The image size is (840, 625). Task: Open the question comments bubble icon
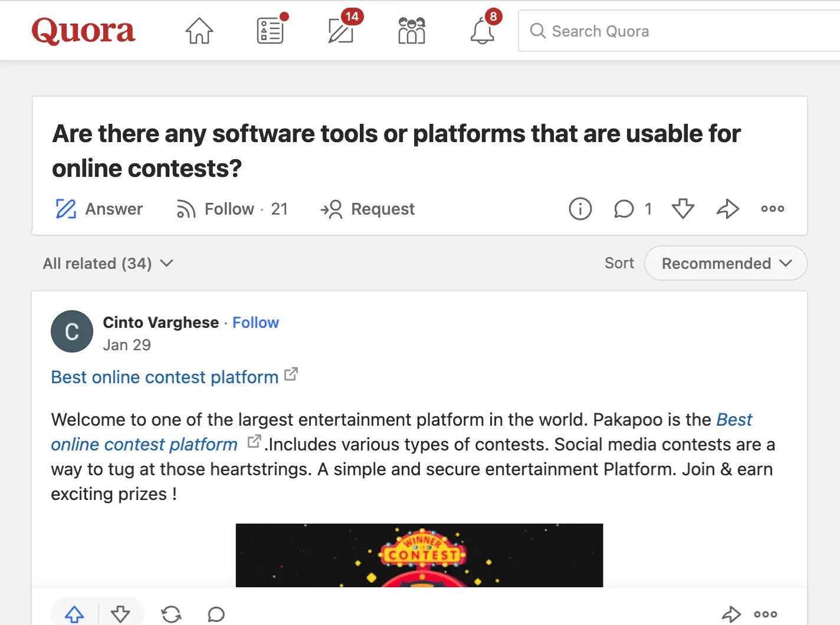click(x=624, y=209)
